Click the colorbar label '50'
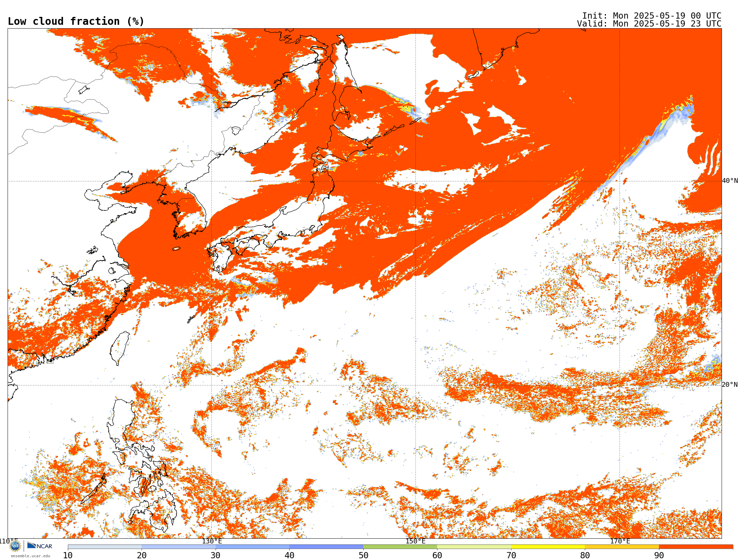Viewport: 744px width, 560px height. pyautogui.click(x=363, y=556)
